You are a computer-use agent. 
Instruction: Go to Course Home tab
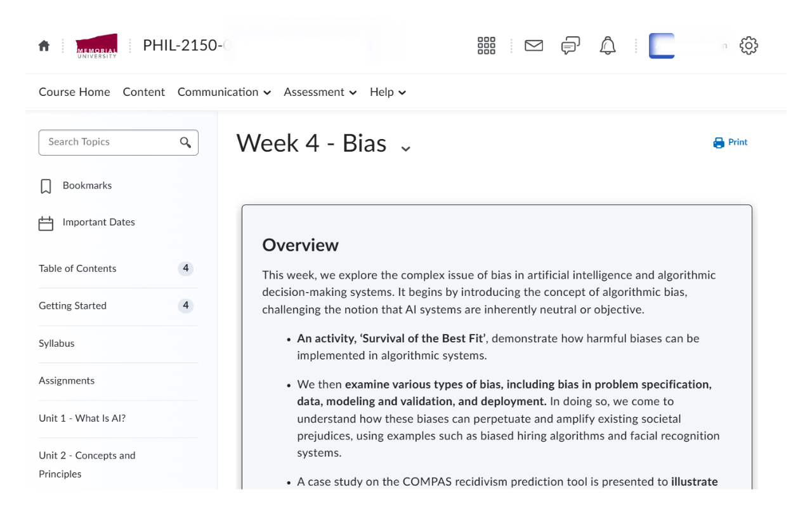74,92
